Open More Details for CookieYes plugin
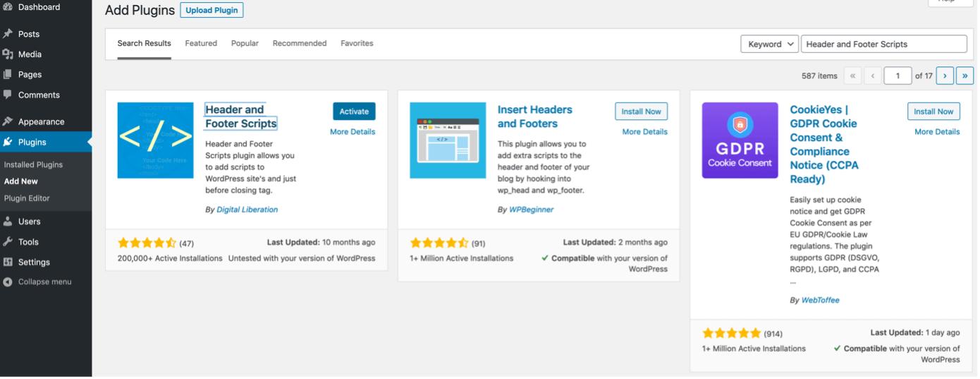This screenshot has height=379, width=980. pos(937,132)
